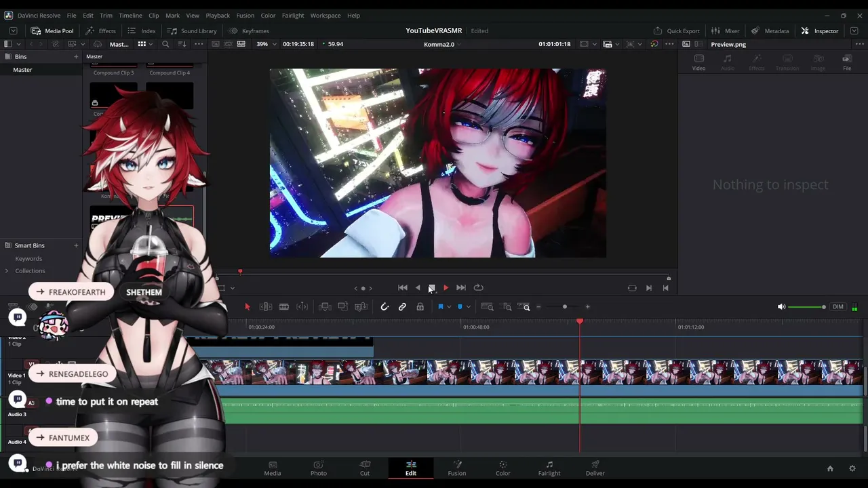This screenshot has height=488, width=868.
Task: Open the Media Pool panel
Action: click(52, 30)
